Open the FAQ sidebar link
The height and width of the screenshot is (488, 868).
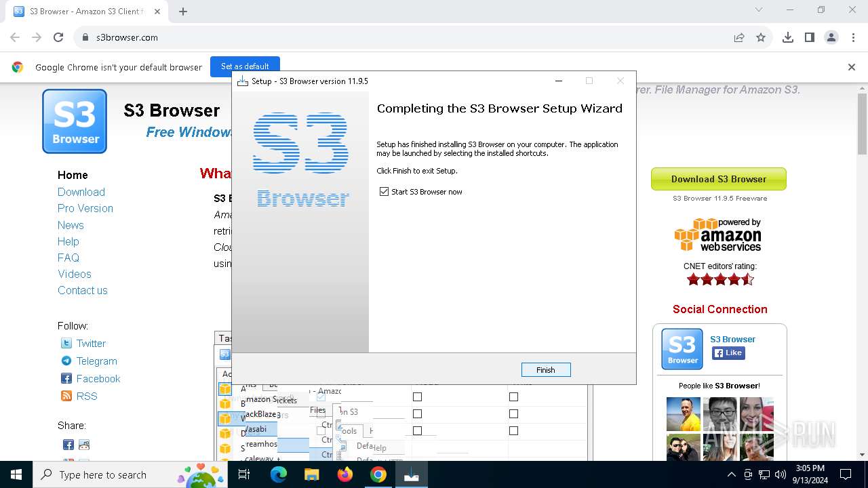tap(68, 258)
